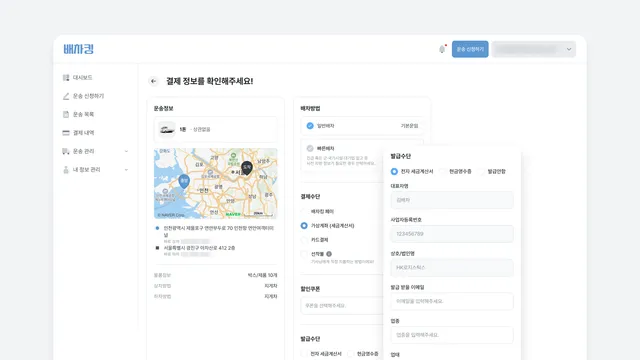
Task: Click the 업종 input field
Action: 452,335
